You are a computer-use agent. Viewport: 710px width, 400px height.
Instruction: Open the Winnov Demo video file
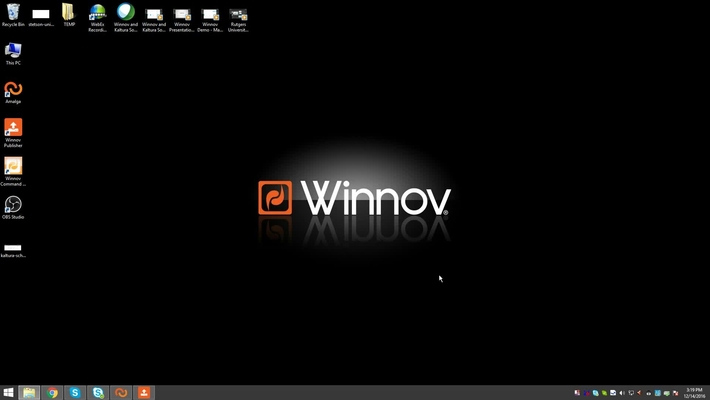210,20
